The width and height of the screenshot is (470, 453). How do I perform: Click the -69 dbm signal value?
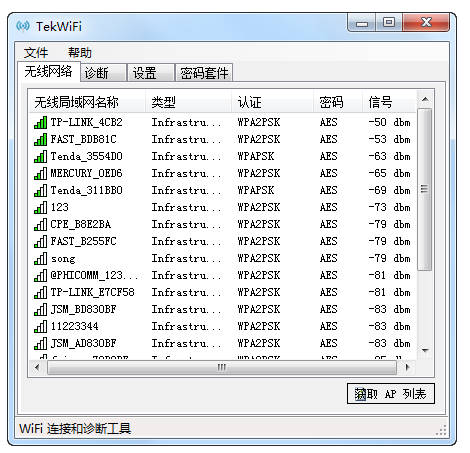[x=389, y=190]
